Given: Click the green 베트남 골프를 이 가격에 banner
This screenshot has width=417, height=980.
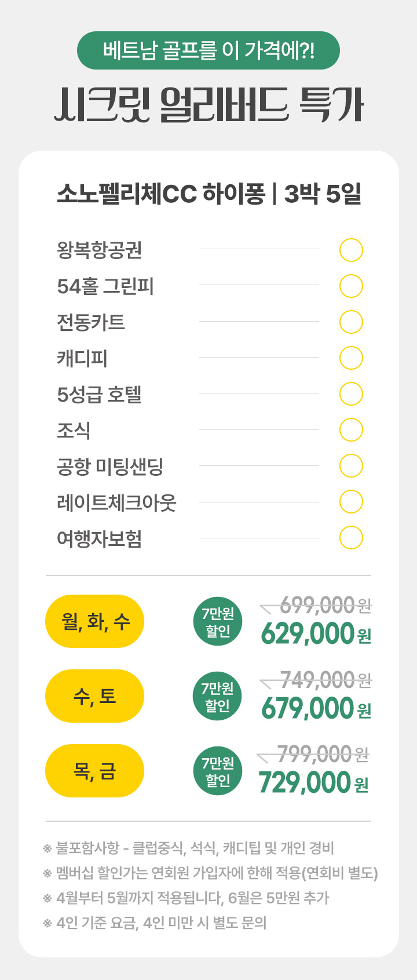Looking at the screenshot, I should coord(209,50).
